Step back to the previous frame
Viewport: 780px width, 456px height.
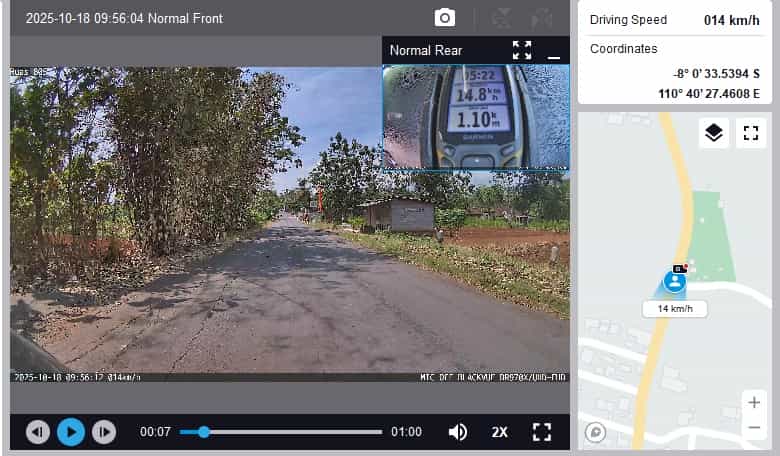click(x=38, y=432)
